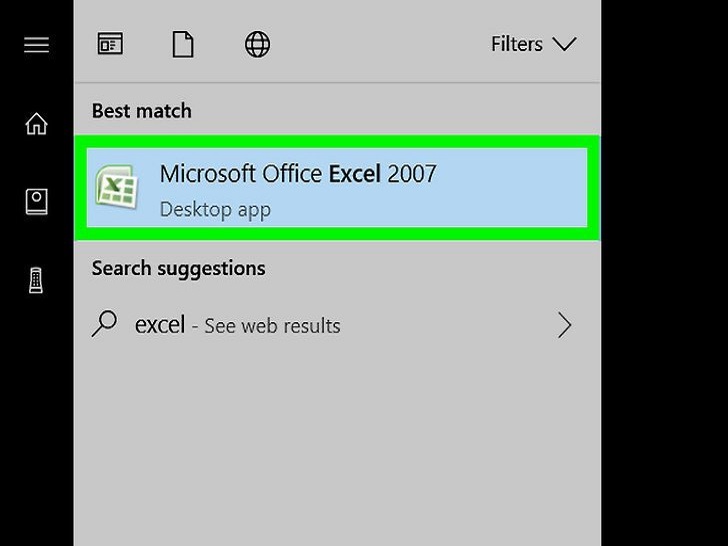The height and width of the screenshot is (546, 728).
Task: Click the Search suggestions heading
Action: coord(178,268)
